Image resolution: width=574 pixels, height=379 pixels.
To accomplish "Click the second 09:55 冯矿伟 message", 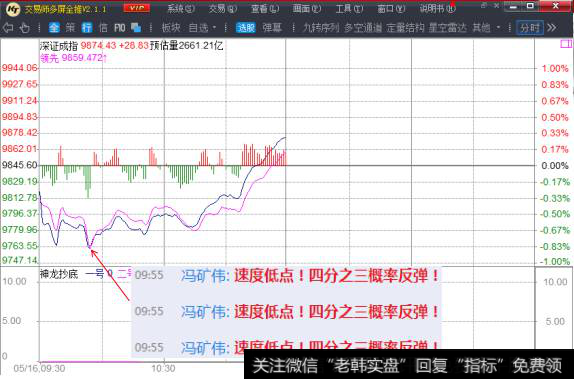I will 287,312.
